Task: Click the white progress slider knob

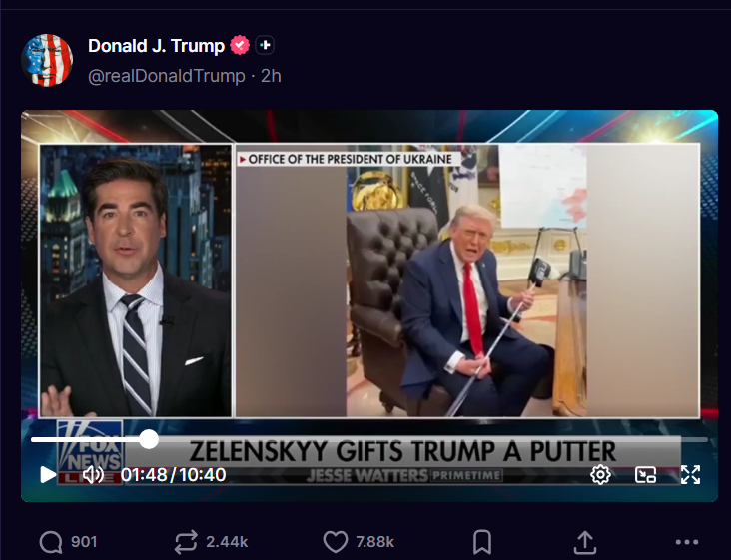Action: coord(149,439)
